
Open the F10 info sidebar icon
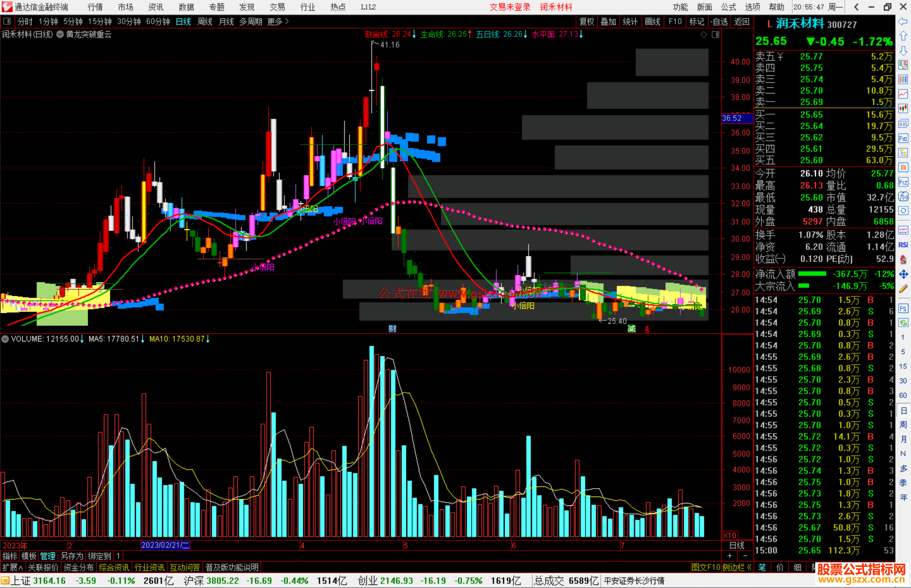click(903, 139)
